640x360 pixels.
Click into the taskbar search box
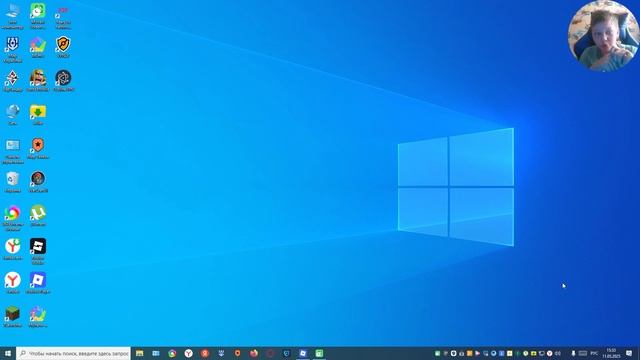coord(74,353)
